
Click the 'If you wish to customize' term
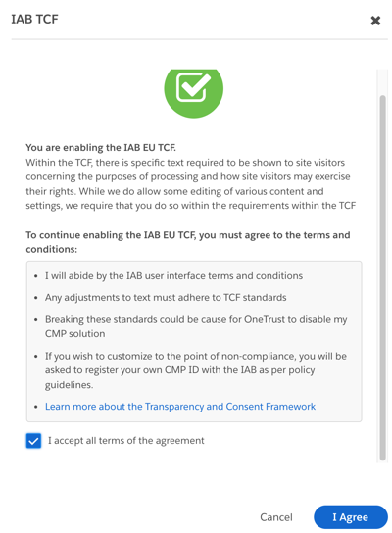point(196,370)
